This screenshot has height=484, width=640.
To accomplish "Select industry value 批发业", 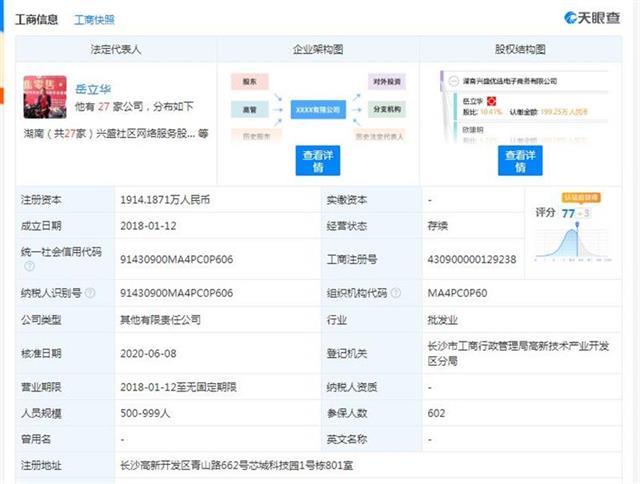I will tap(442, 320).
